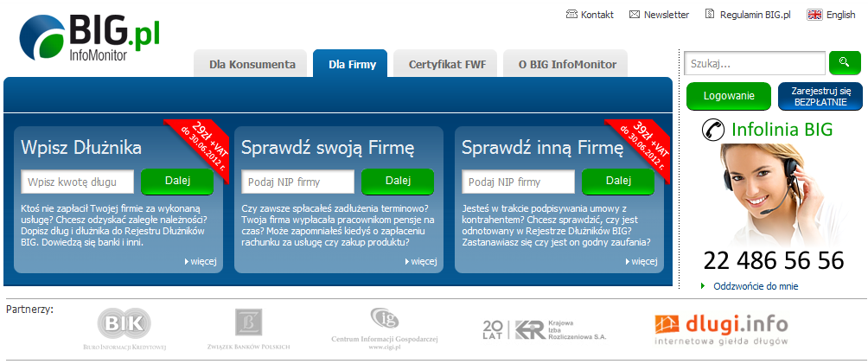The height and width of the screenshot is (364, 868).
Task: Click the Sprawdź swoją Firmę heading
Action: 328,149
